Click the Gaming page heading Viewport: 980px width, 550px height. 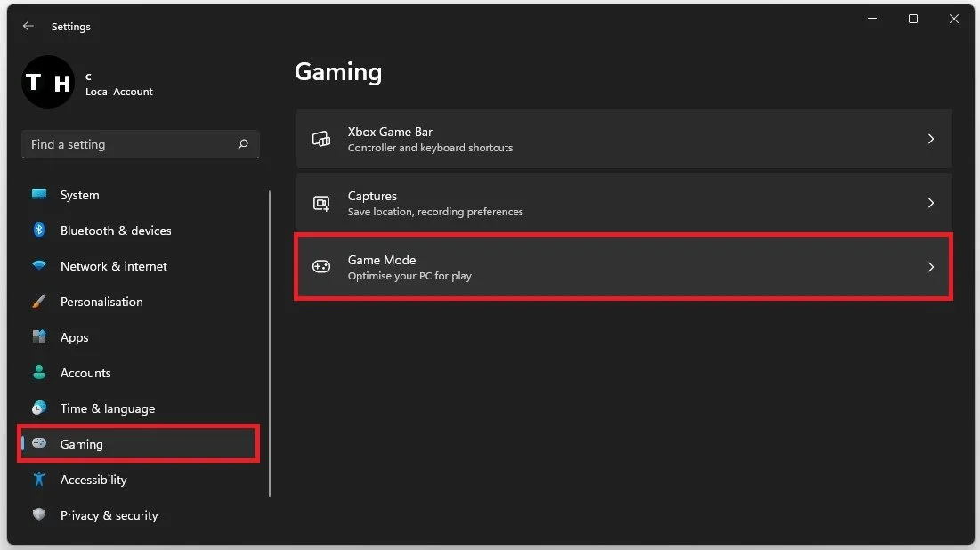[338, 72]
